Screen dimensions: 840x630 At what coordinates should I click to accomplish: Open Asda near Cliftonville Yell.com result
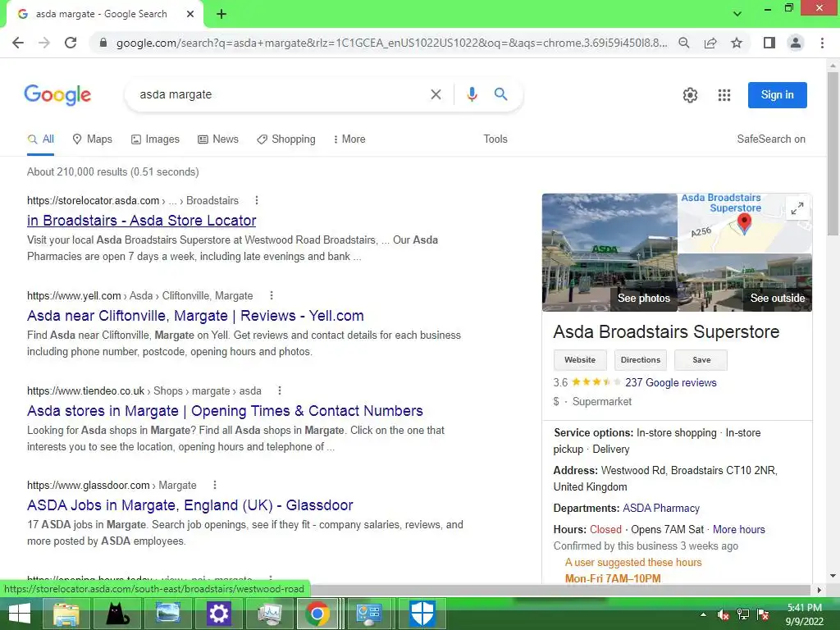coord(195,316)
